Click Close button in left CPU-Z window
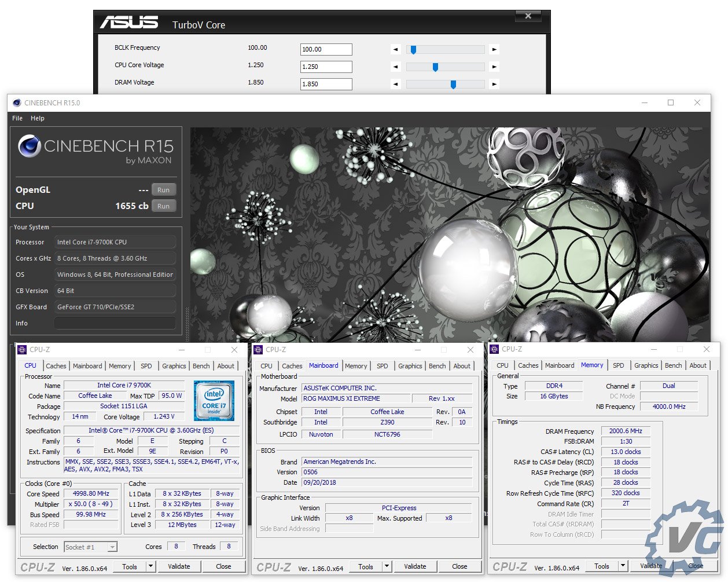This screenshot has height=582, width=728. tap(223, 566)
